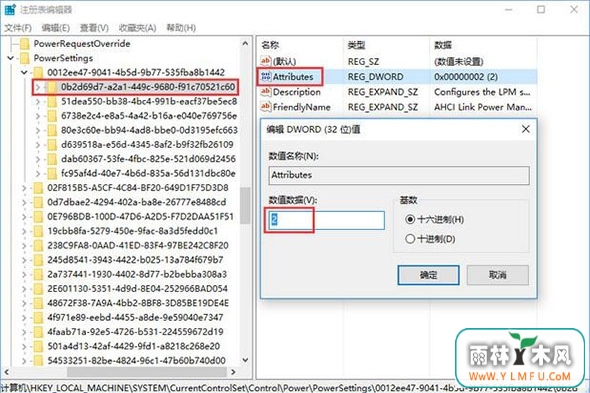This screenshot has height=393, width=590.
Task: Click the Attributes DWORD value icon
Action: coord(266,76)
